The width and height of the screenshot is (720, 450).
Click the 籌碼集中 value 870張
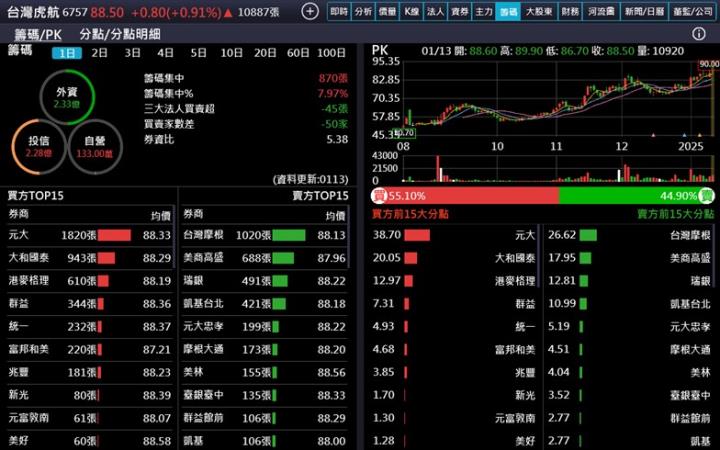pos(333,79)
